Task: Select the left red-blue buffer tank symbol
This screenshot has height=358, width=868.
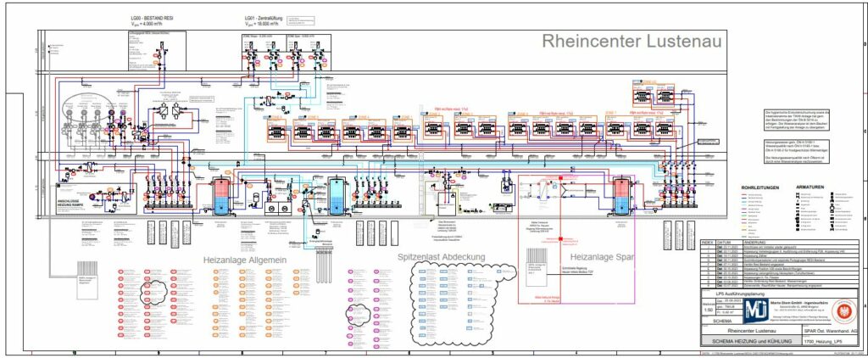Action: [x=223, y=193]
